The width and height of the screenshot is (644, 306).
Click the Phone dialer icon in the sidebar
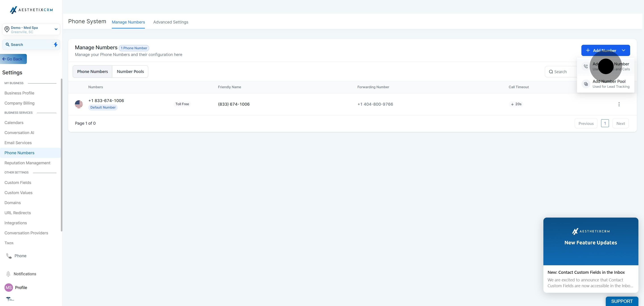(x=9, y=256)
